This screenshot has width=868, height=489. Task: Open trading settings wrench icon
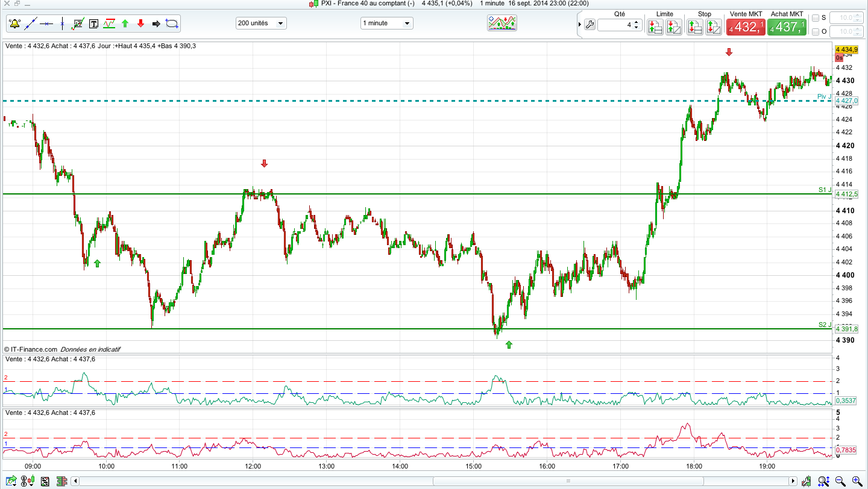point(590,25)
